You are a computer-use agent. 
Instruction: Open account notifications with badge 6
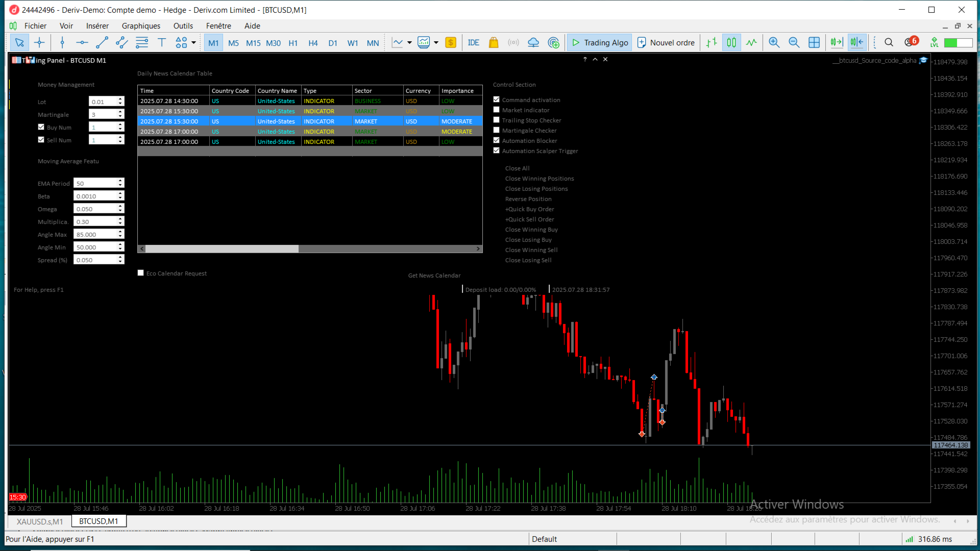[x=911, y=42]
